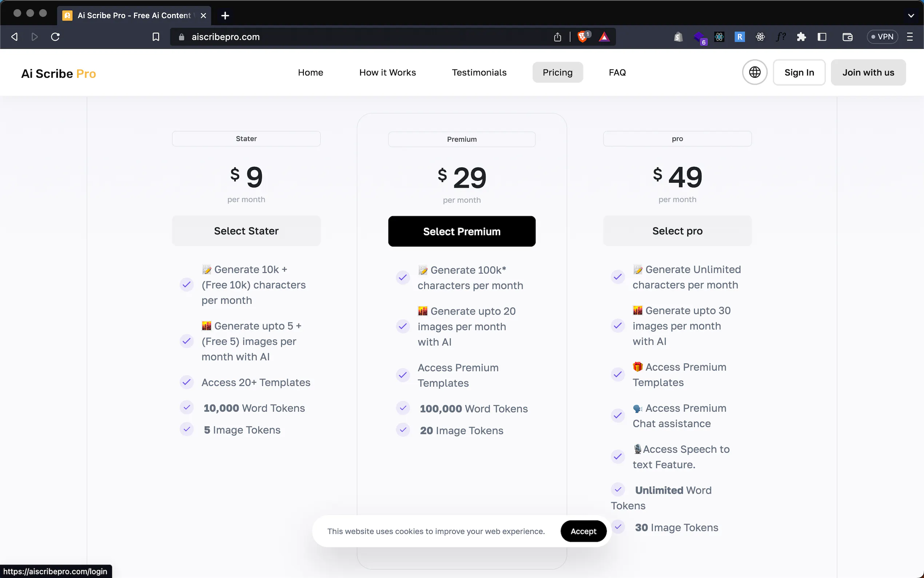Click the Brave Rewards triangle icon
The width and height of the screenshot is (924, 578).
604,37
